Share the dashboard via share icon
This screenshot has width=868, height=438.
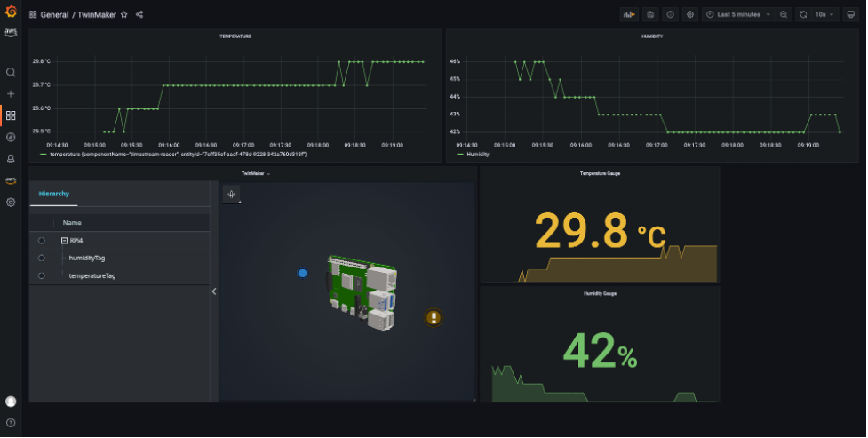click(139, 15)
